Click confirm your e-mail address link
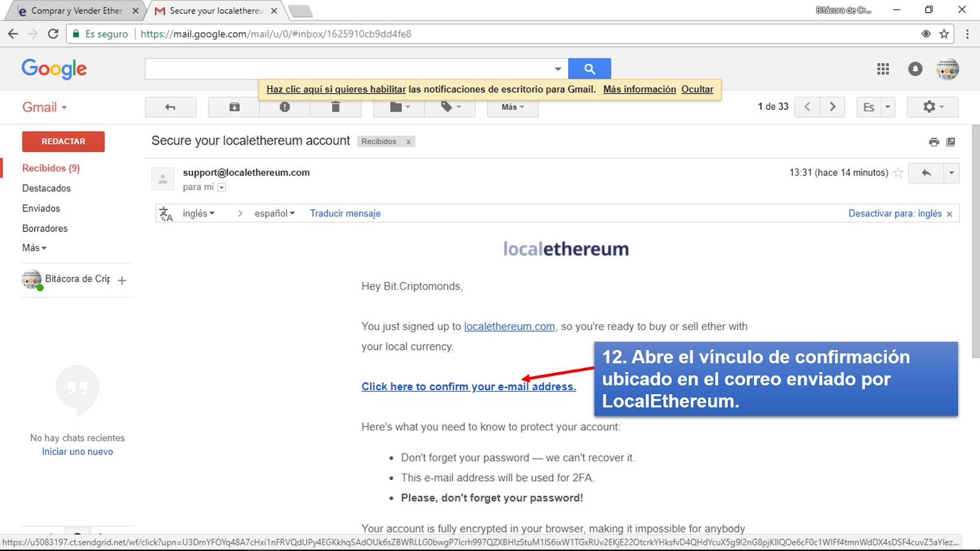This screenshot has width=980, height=551. pyautogui.click(x=469, y=387)
